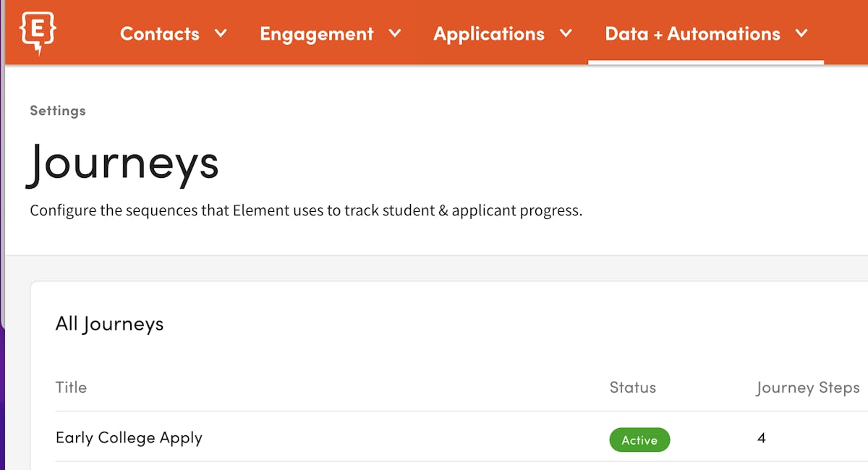
Task: Expand the Applications dropdown chevron
Action: (568, 33)
